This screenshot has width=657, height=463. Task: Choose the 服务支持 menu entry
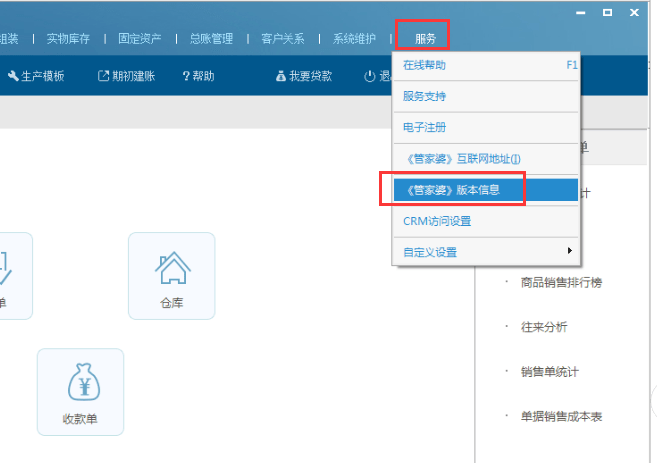coord(486,96)
